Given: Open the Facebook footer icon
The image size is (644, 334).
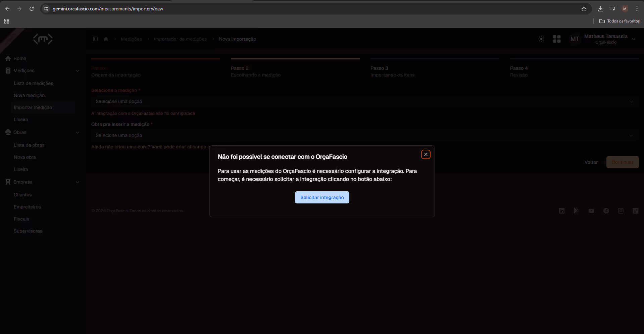Looking at the screenshot, I should coord(606,211).
